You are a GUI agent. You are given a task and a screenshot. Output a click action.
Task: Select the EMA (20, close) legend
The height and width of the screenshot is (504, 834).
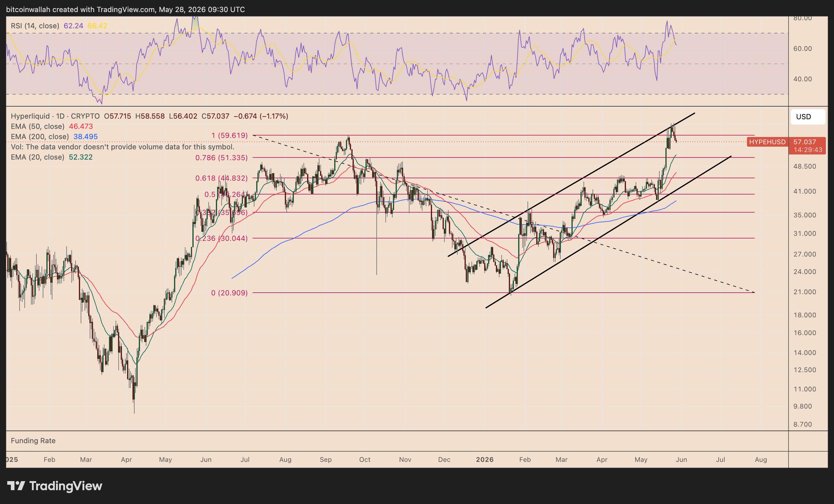pyautogui.click(x=38, y=157)
